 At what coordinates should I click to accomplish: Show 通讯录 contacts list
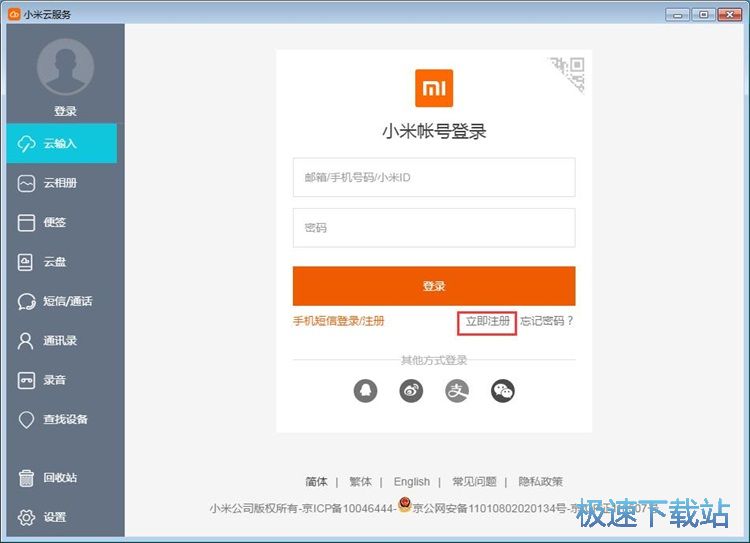tap(60, 341)
